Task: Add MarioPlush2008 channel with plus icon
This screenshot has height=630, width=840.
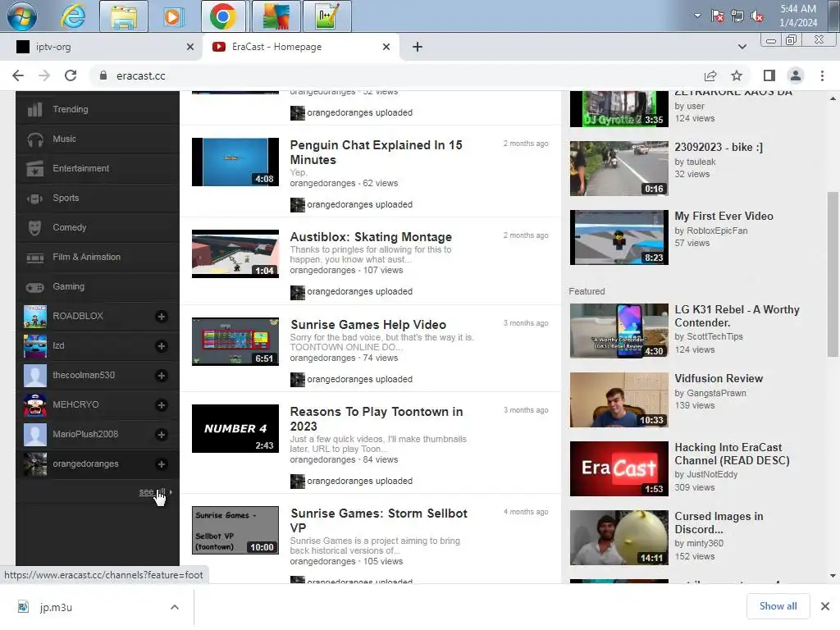Action: (x=162, y=435)
